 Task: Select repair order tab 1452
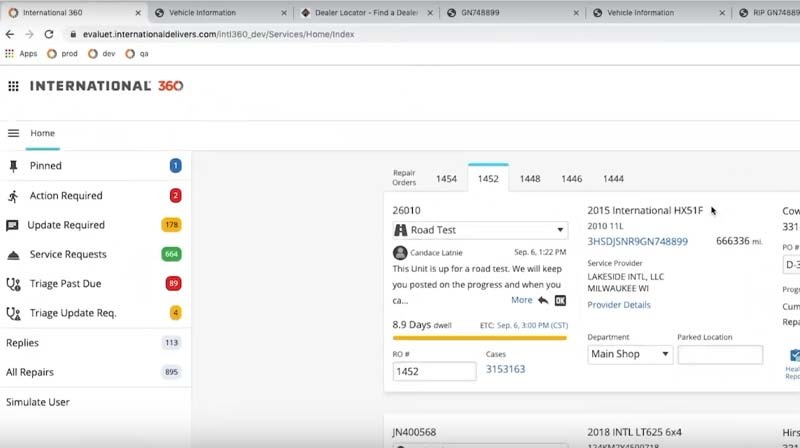point(488,179)
